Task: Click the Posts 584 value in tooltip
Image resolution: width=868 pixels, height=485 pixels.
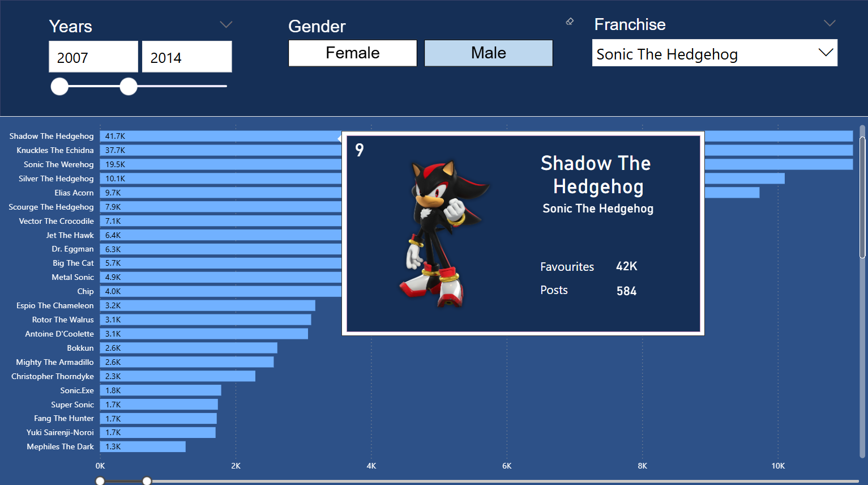Action: click(626, 291)
